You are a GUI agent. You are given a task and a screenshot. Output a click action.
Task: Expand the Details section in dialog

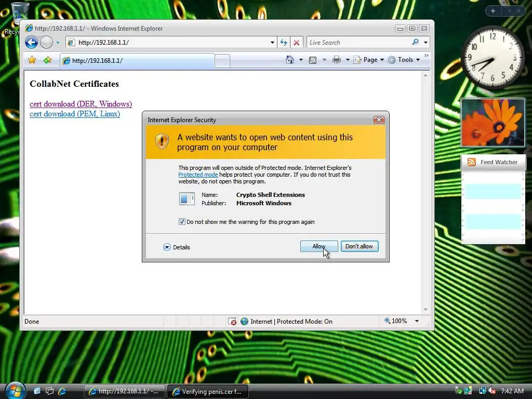pyautogui.click(x=177, y=247)
